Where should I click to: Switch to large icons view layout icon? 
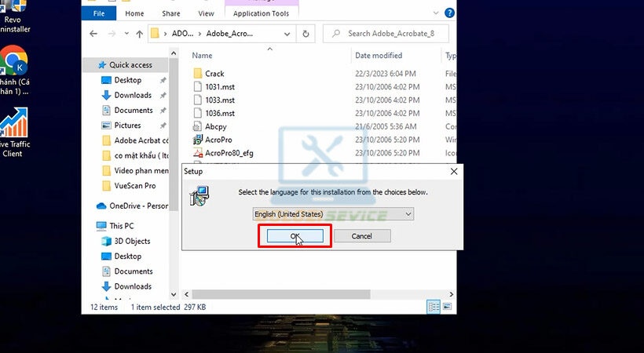[x=448, y=307]
